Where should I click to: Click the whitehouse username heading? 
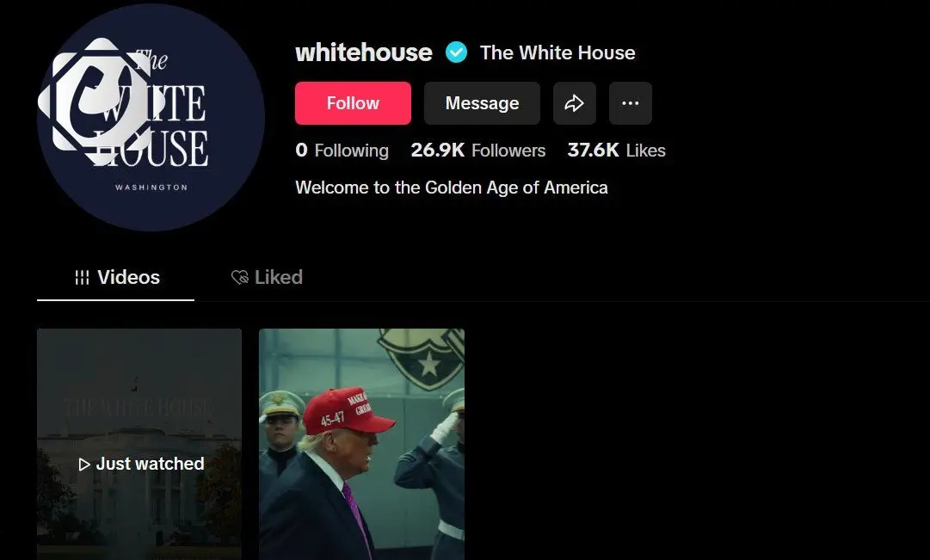point(364,52)
